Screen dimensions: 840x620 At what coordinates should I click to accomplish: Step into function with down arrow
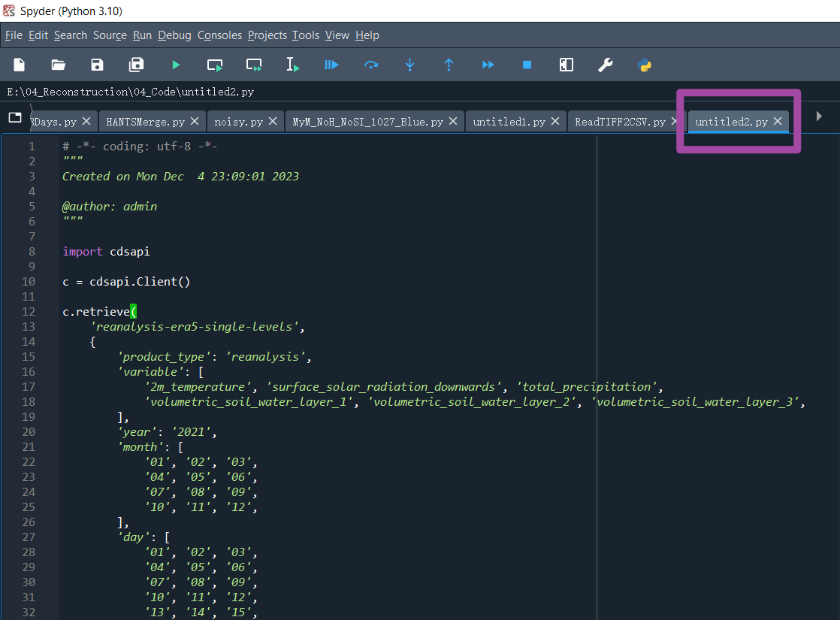click(409, 65)
